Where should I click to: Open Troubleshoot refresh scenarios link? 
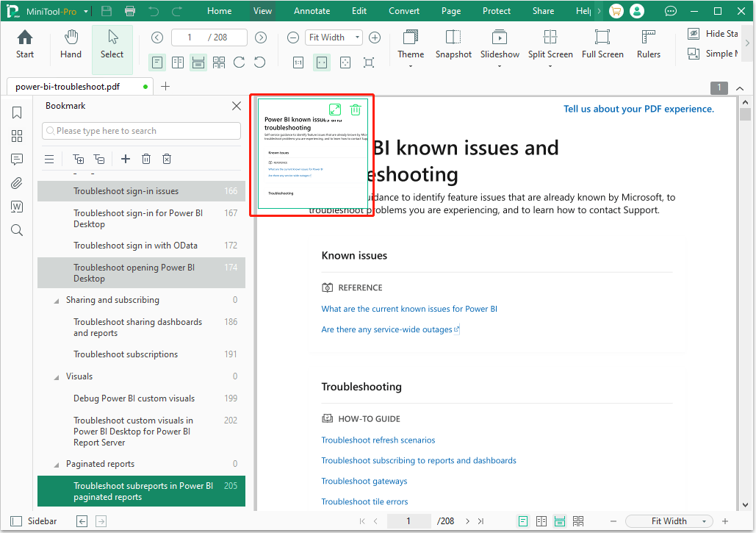pyautogui.click(x=378, y=440)
